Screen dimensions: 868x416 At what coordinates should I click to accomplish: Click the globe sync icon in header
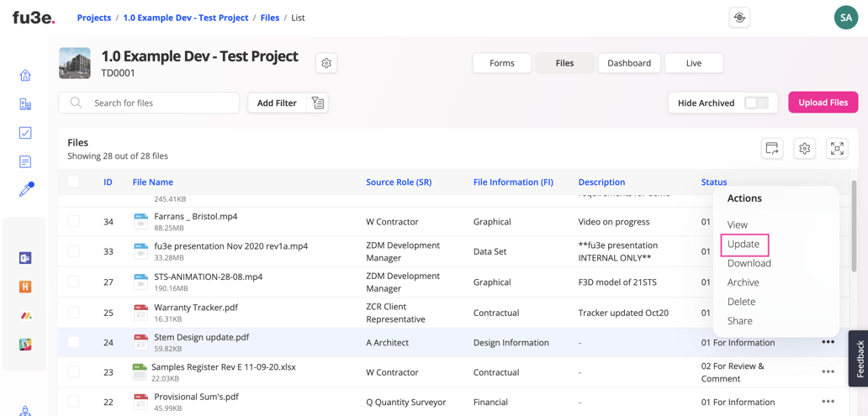739,18
